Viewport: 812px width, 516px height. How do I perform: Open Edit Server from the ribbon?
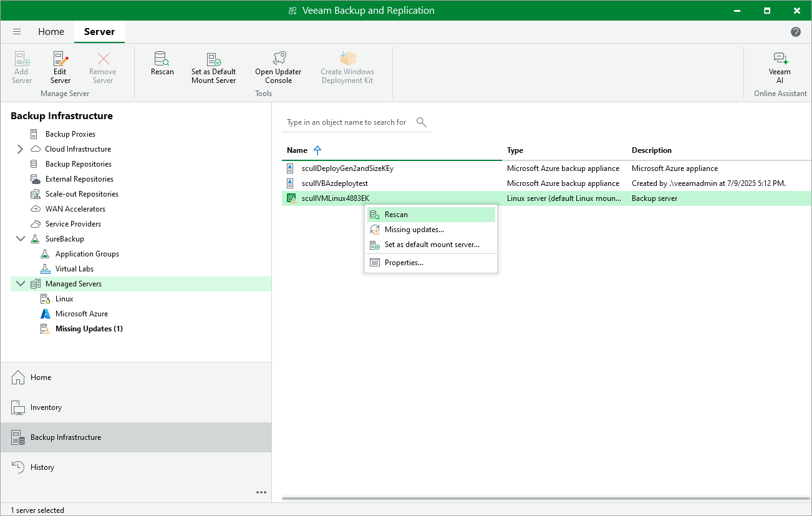pyautogui.click(x=60, y=67)
